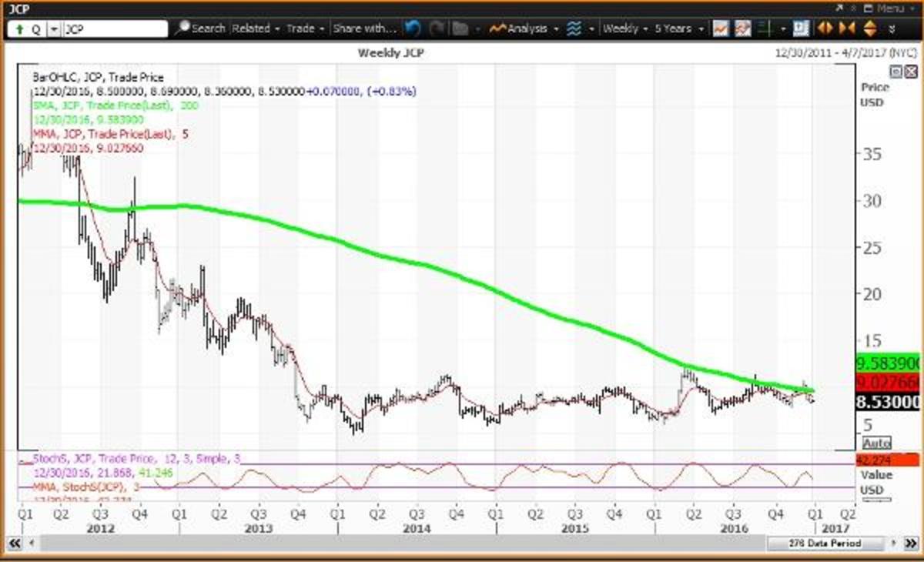Click the orange vertical scale arrows icon
The width and height of the screenshot is (924, 562).
tap(870, 29)
